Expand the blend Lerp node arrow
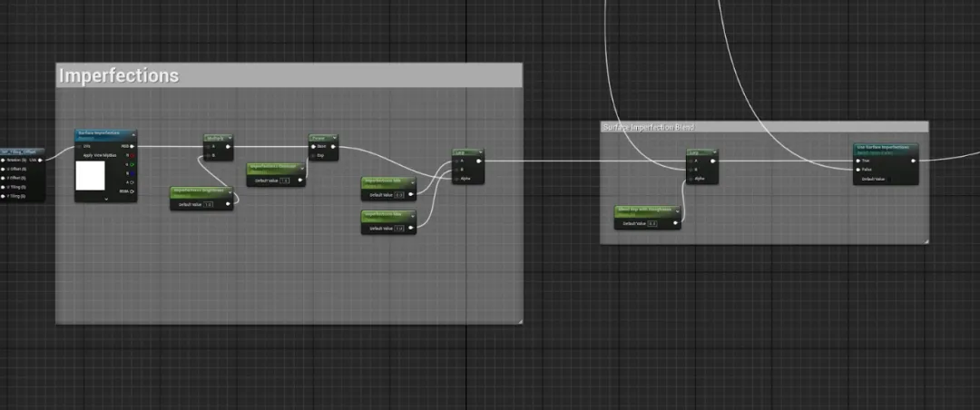The width and height of the screenshot is (980, 410). [x=715, y=151]
